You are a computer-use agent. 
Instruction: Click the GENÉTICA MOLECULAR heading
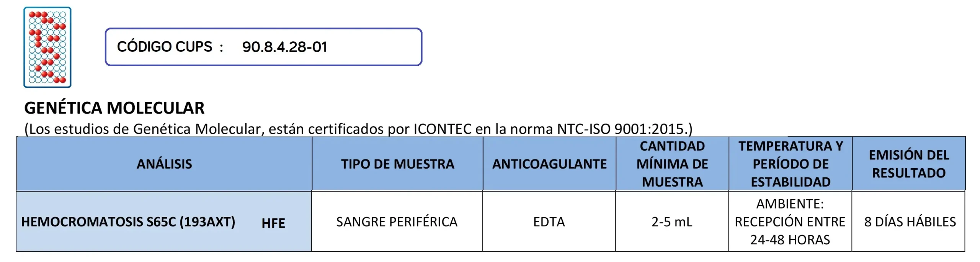tap(114, 108)
